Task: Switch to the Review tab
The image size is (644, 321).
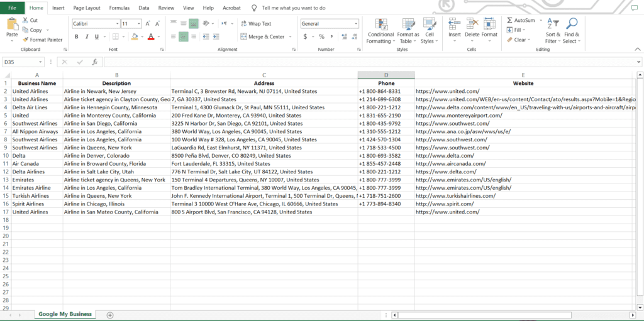Action: click(x=166, y=8)
